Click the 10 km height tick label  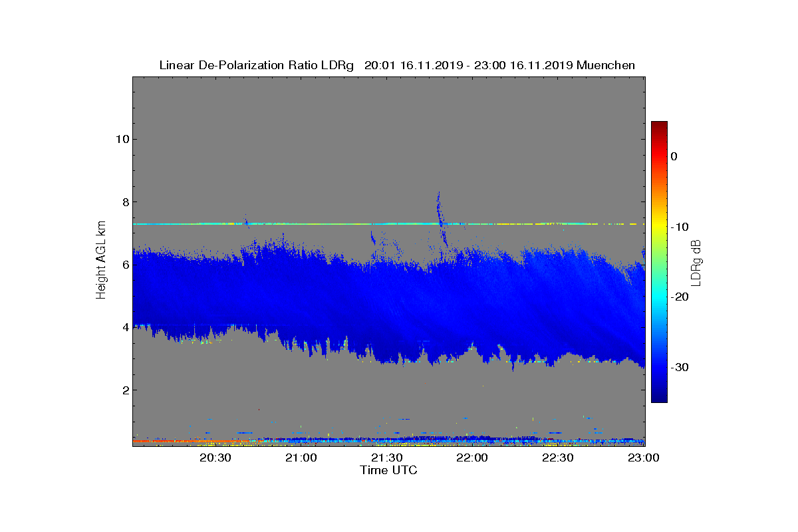121,139
